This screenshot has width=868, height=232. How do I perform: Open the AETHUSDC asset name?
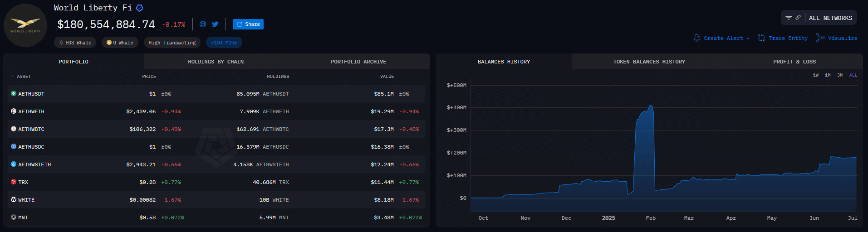[x=31, y=147]
